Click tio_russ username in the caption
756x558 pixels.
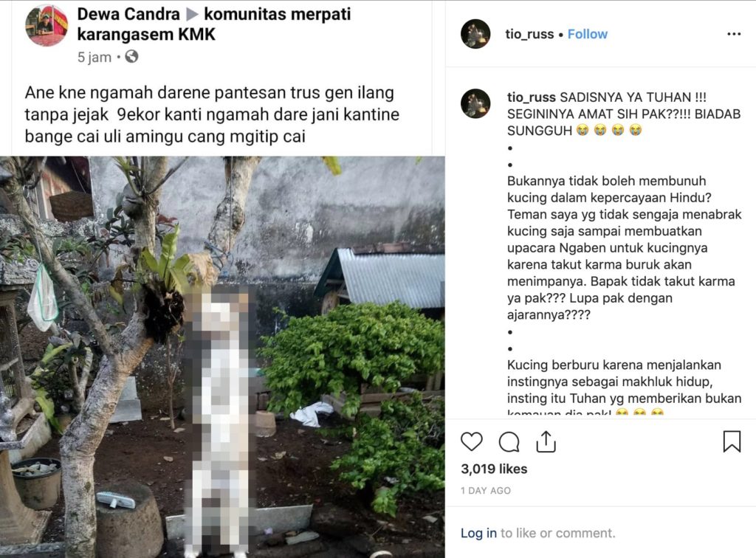click(x=532, y=97)
